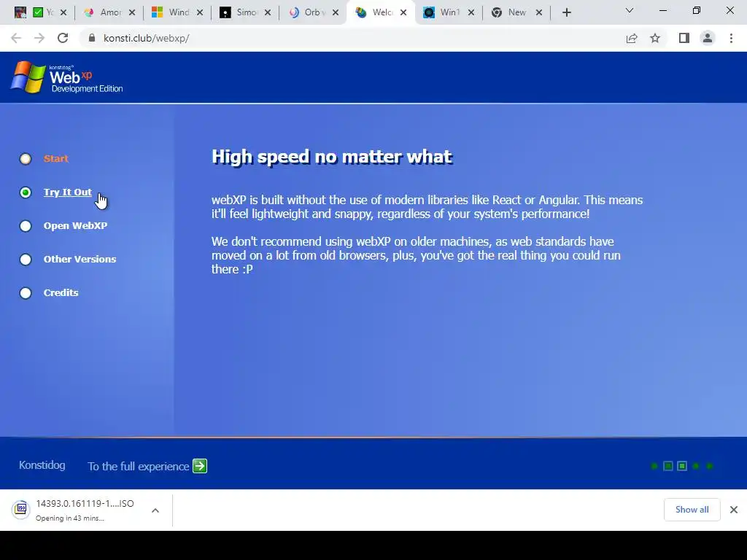
Task: Switch to the Orb tab
Action: click(313, 12)
